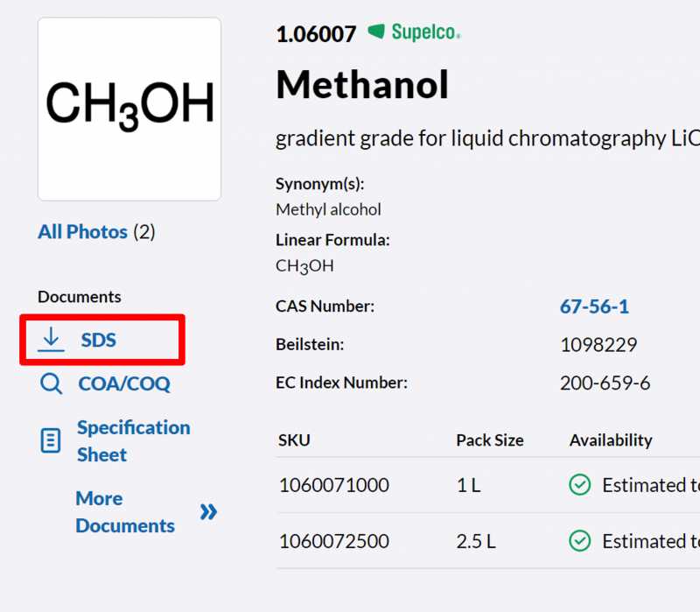700x612 pixels.
Task: Click the Specification Sheet document icon
Action: pyautogui.click(x=51, y=440)
